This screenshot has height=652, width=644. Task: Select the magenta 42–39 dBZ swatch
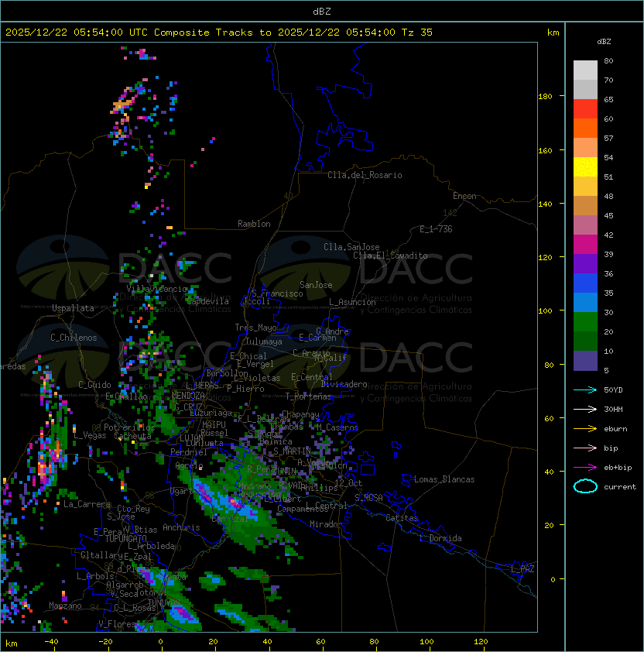click(585, 245)
